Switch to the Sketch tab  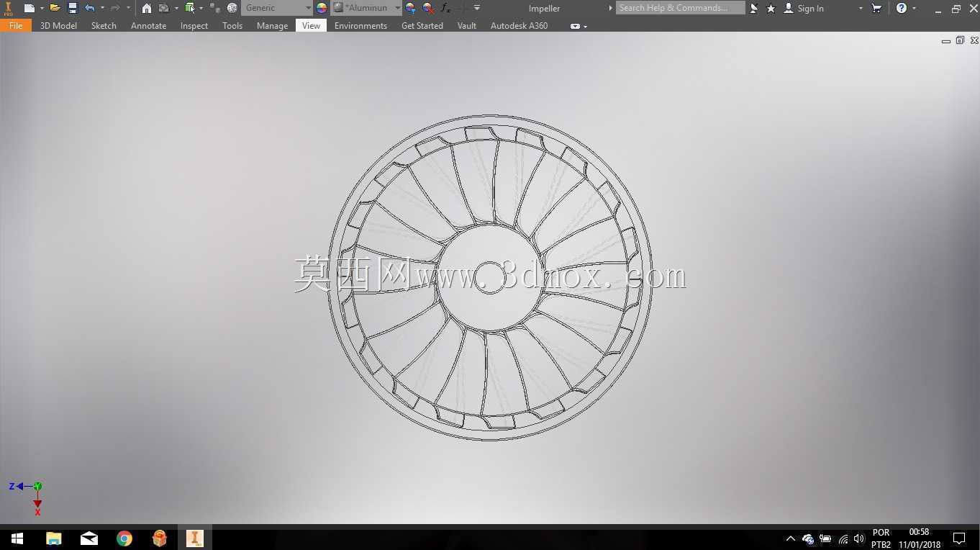click(104, 26)
